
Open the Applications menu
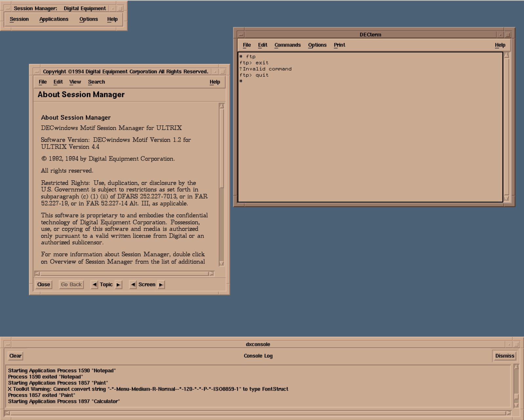(54, 19)
